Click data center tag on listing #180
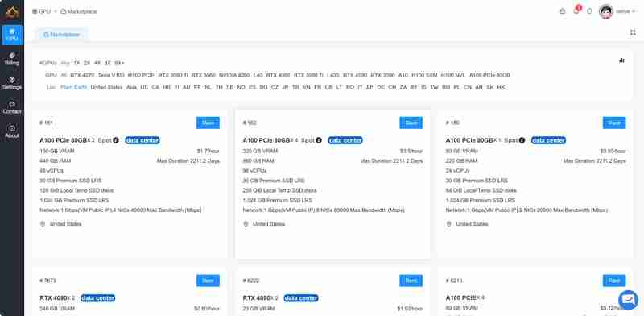 click(x=548, y=140)
